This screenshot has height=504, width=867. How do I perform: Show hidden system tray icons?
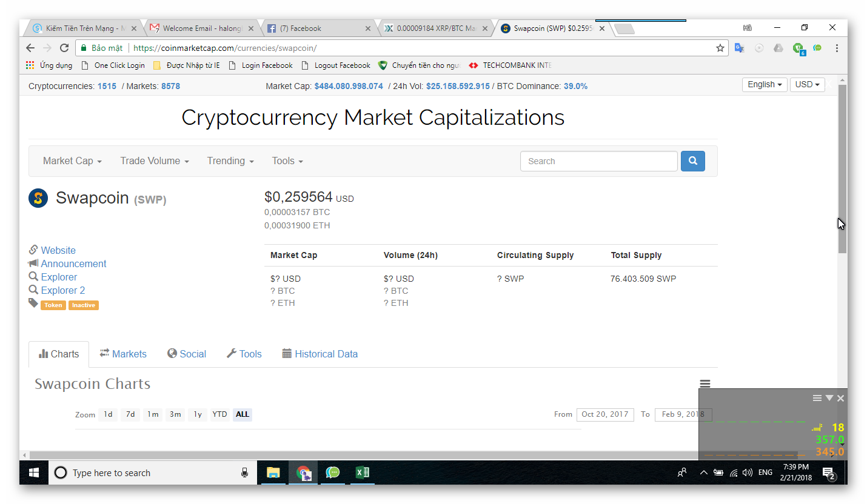coord(703,472)
